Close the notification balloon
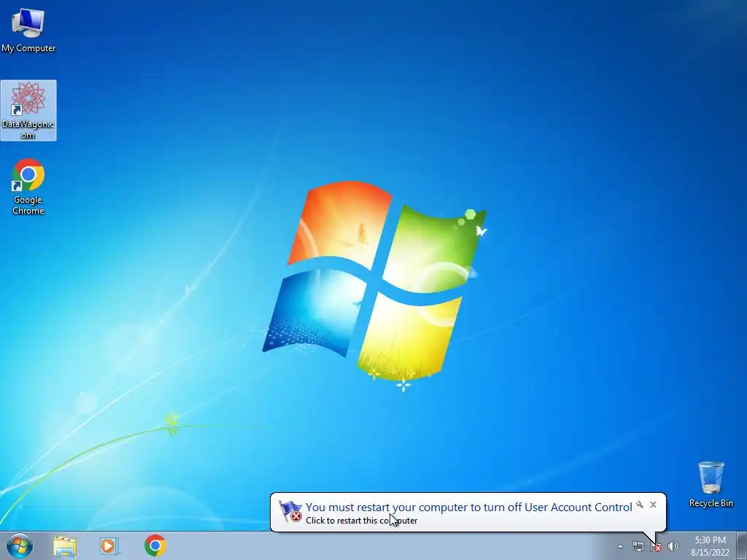The image size is (747, 560). (x=653, y=505)
